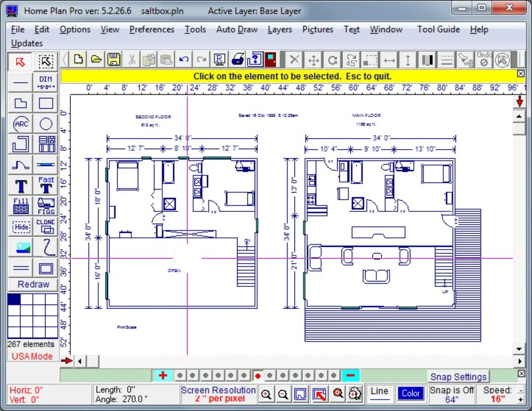The image size is (532, 411).
Task: Click the Undo toolbar icon
Action: tap(183, 60)
